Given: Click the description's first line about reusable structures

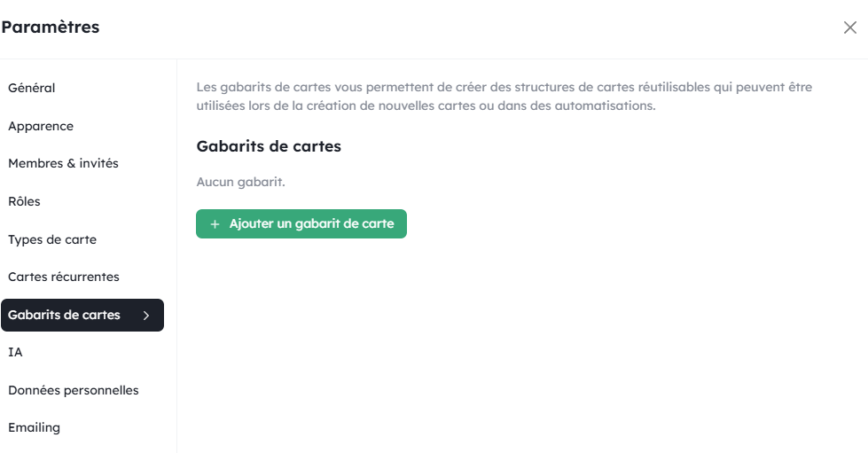Looking at the screenshot, I should pyautogui.click(x=504, y=88).
